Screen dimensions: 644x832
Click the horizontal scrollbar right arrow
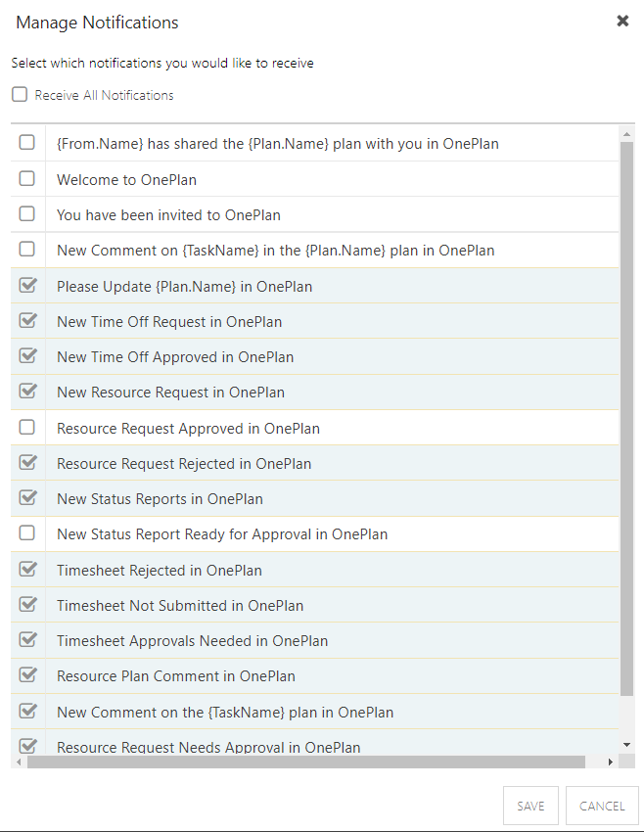pyautogui.click(x=611, y=762)
